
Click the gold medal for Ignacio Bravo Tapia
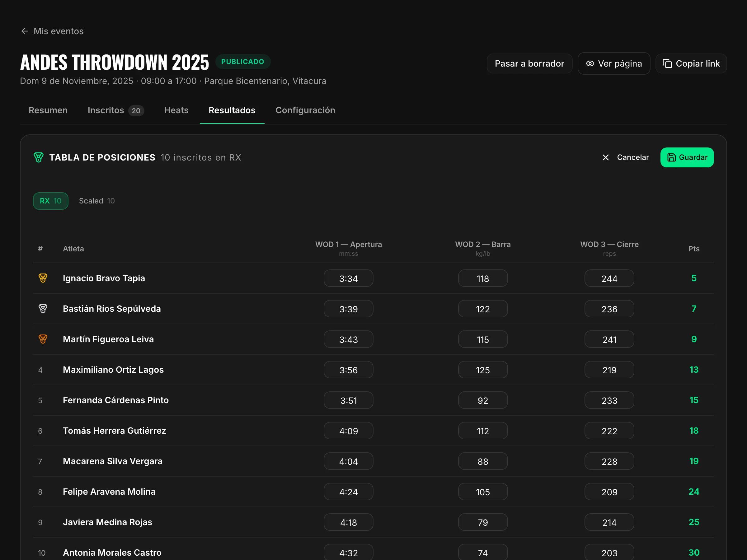point(43,278)
